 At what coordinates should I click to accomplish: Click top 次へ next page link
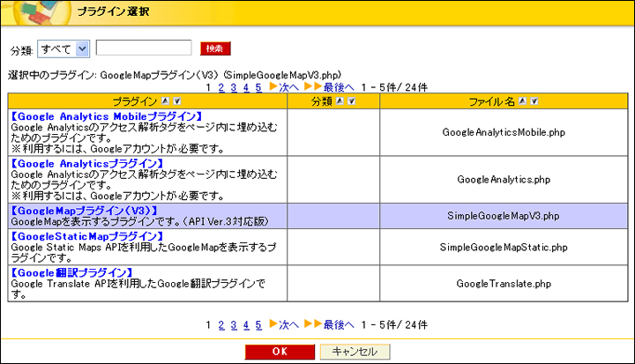click(283, 88)
